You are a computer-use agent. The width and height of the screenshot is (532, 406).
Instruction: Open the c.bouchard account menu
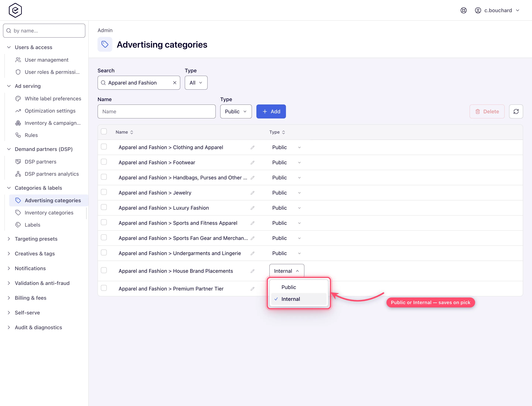point(497,10)
